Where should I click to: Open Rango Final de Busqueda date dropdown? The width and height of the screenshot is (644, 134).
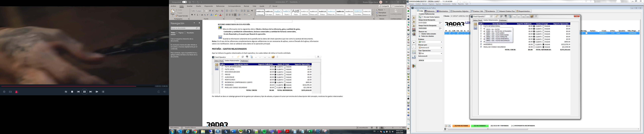click(x=441, y=28)
